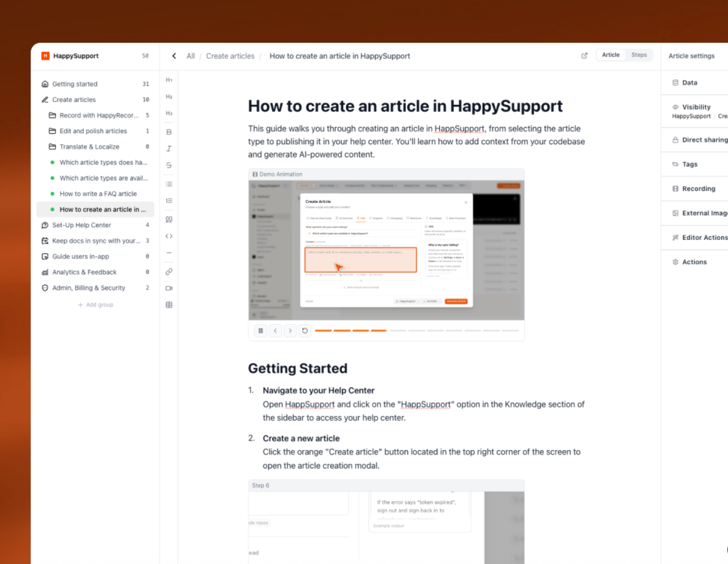Open article in external view

click(584, 56)
